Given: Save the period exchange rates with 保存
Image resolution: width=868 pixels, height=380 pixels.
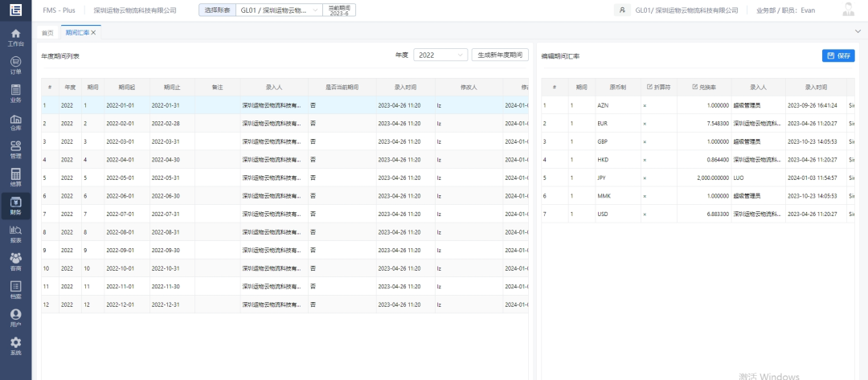Looking at the screenshot, I should pyautogui.click(x=838, y=55).
